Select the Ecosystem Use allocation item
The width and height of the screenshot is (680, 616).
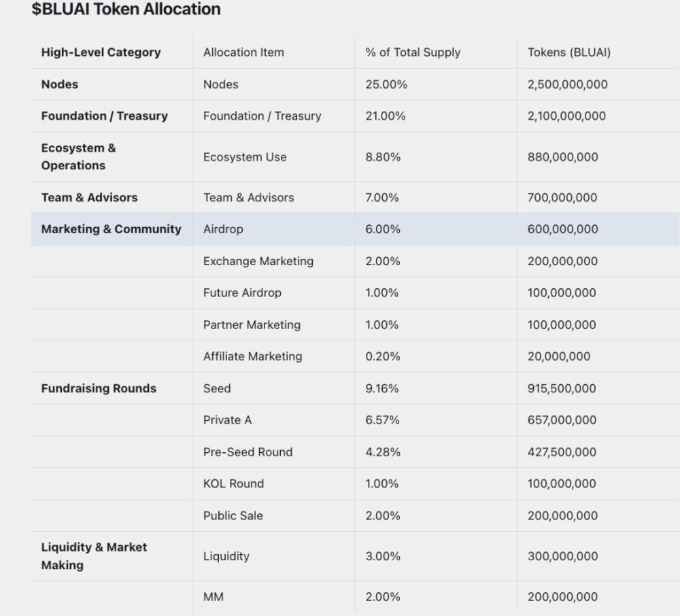click(245, 157)
